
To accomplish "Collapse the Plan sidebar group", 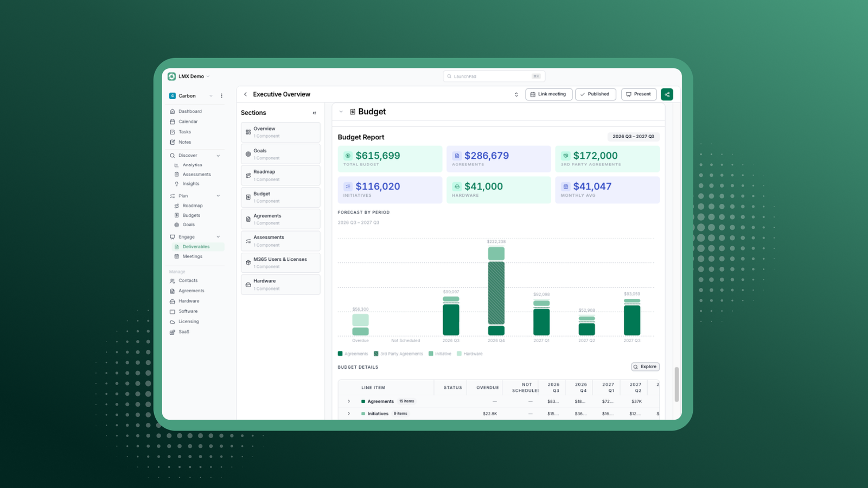I will click(218, 196).
